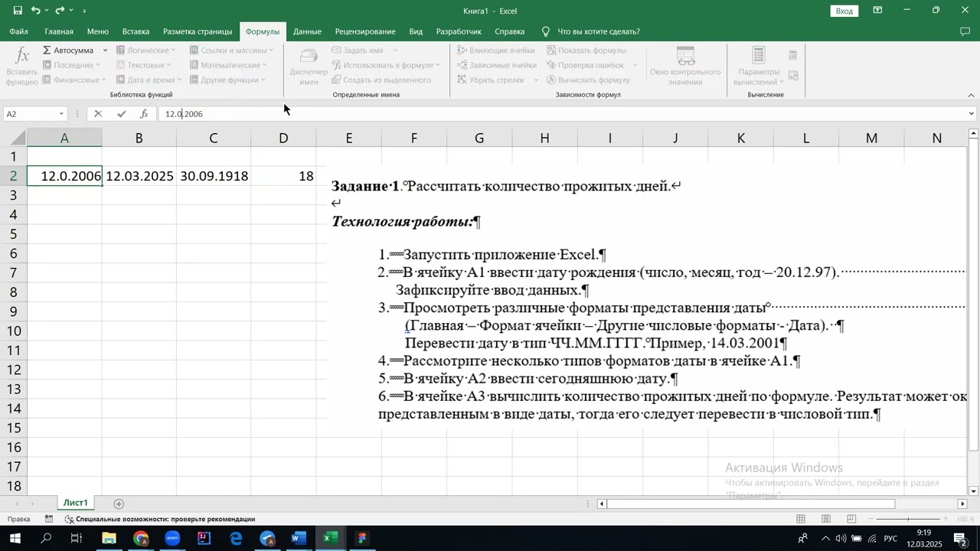980x551 pixels.
Task: Click the Calculate Sheet icon
Action: (793, 76)
